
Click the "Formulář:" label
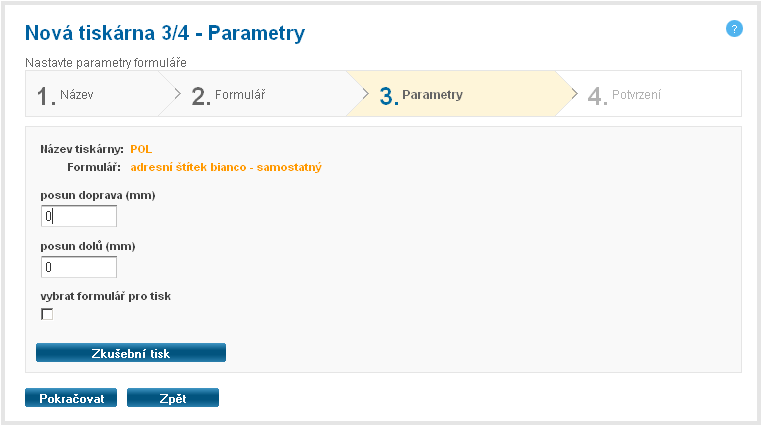pos(94,167)
